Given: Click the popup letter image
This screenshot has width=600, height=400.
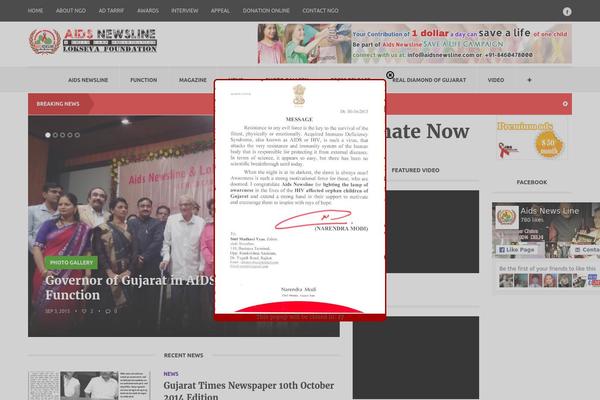Looking at the screenshot, I should point(300,196).
